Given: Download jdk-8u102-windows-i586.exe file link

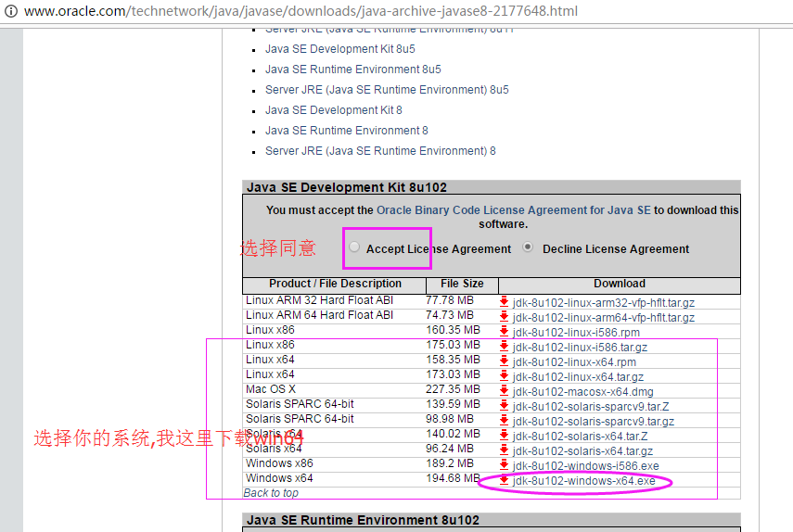Looking at the screenshot, I should [x=585, y=466].
